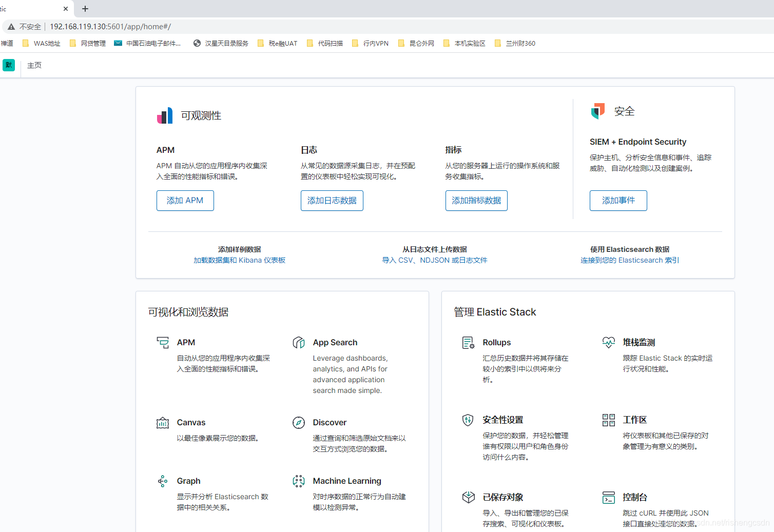The image size is (774, 532).
Task: Open the 中国石油电子邮件 mail bookmark
Action: pos(147,44)
